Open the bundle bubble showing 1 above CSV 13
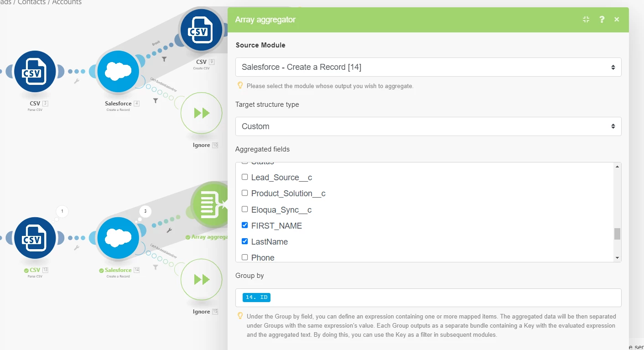644x350 pixels. point(62,211)
